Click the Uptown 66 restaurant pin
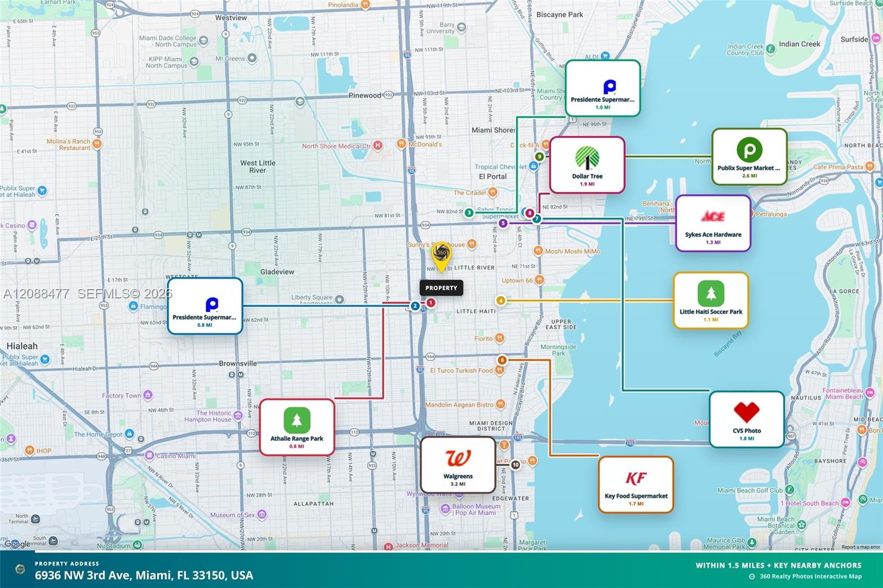Viewport: 883px width, 588px height. coord(539,280)
